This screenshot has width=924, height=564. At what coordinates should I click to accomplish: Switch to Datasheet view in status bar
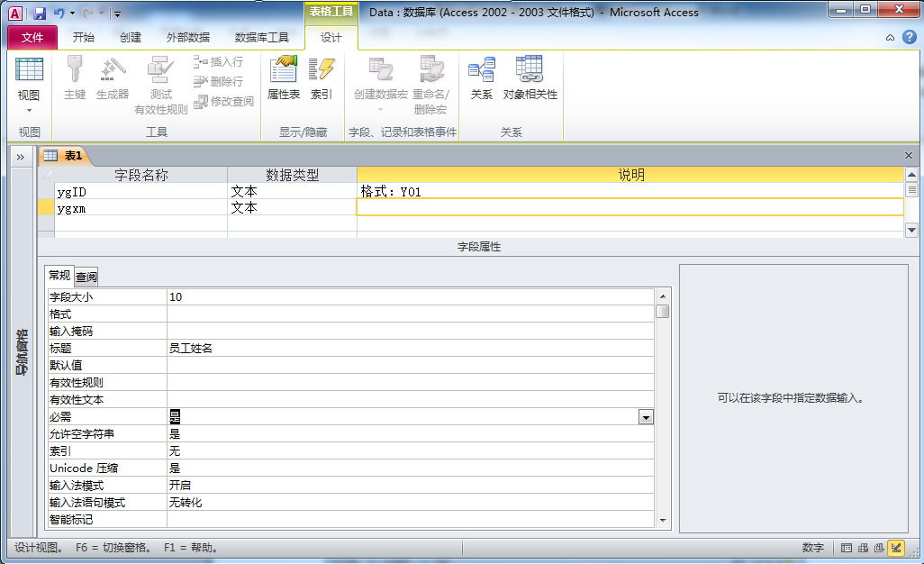tap(847, 548)
